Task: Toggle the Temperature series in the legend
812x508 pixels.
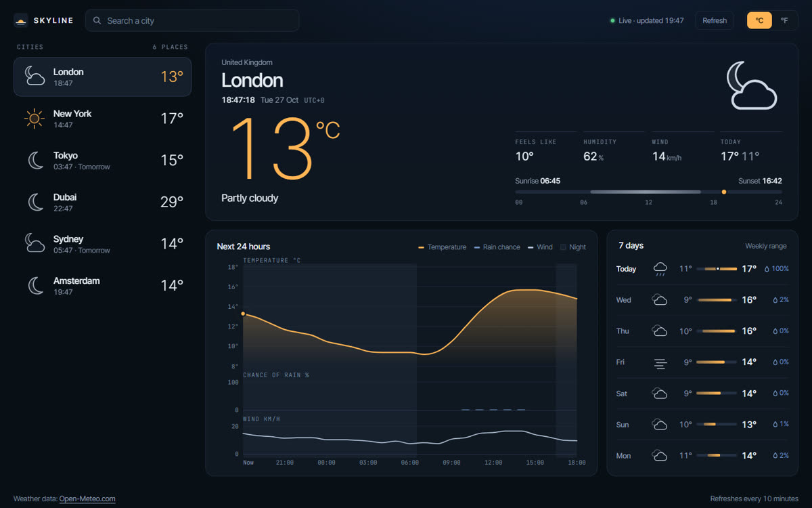Action: pos(443,247)
